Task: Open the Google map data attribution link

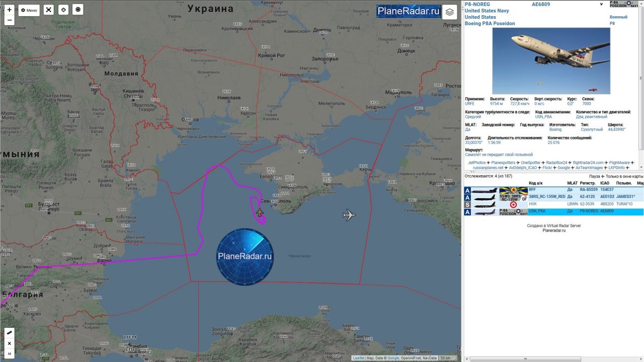Action: pos(392,358)
